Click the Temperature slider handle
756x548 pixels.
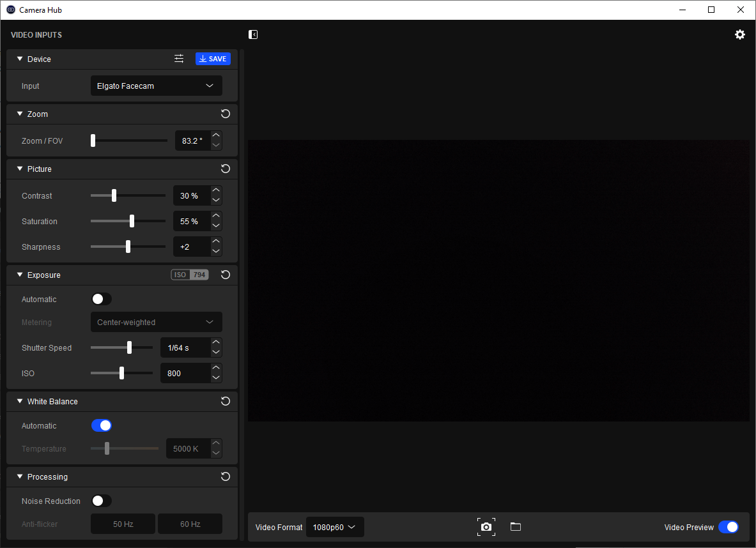coord(107,448)
